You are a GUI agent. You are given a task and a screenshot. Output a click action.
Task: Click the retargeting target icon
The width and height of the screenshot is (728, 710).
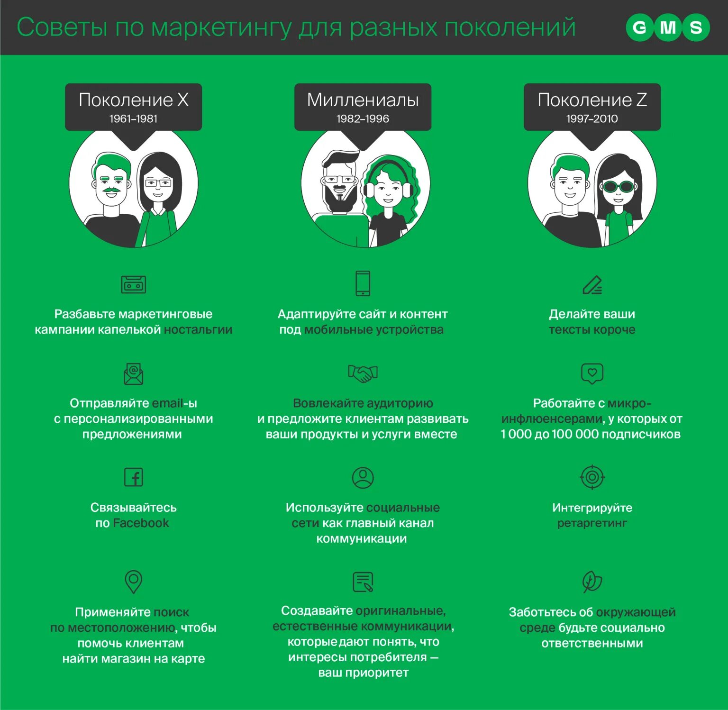tap(592, 477)
